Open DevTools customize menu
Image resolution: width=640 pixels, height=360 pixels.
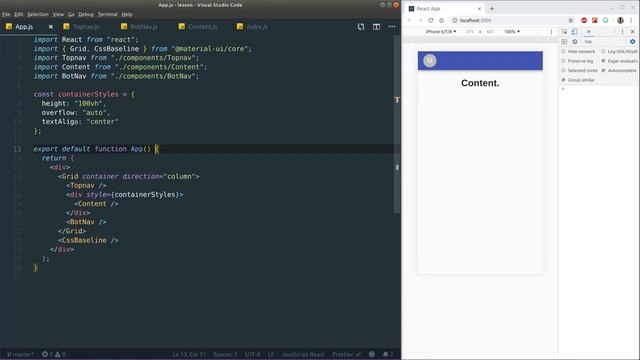622,31
